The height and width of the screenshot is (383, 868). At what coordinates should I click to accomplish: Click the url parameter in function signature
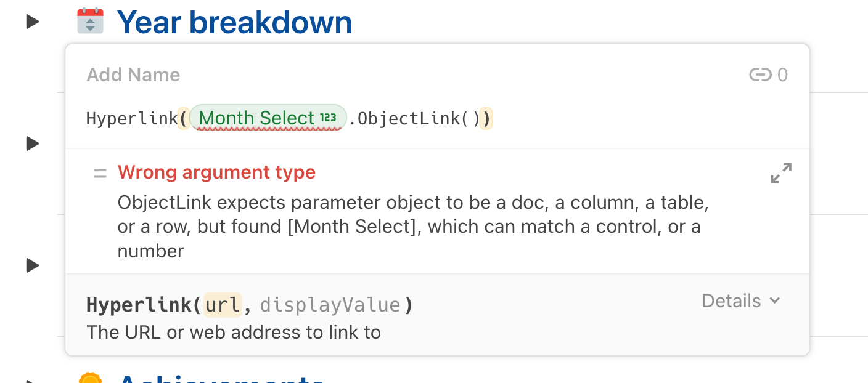222,305
